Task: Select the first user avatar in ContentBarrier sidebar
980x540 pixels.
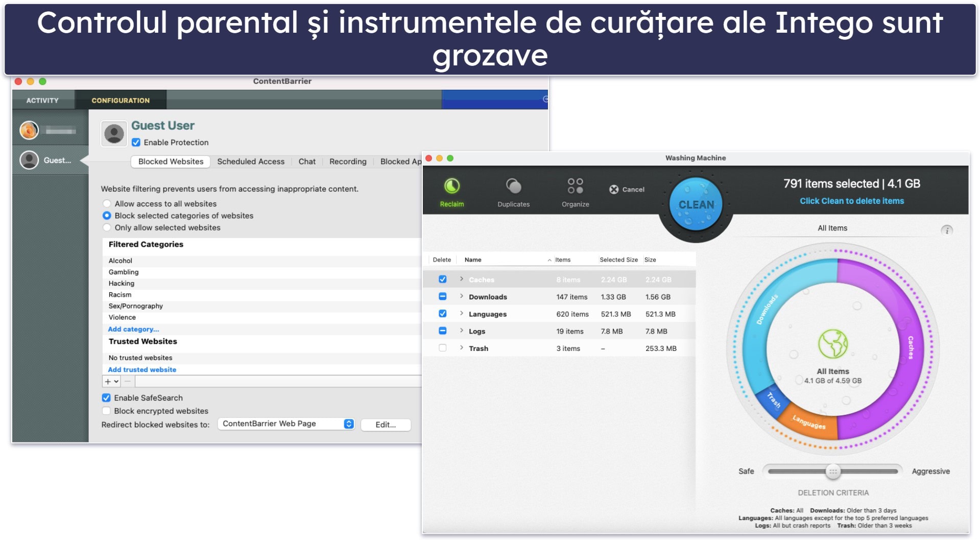Action: pos(29,130)
